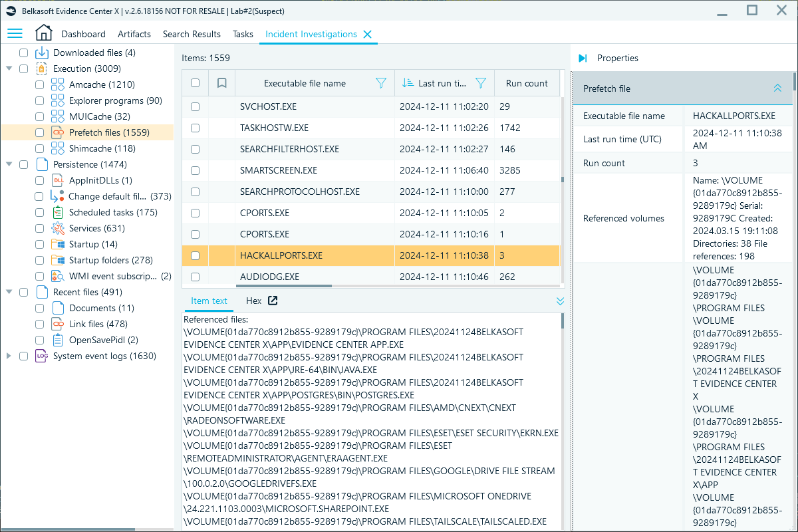
Task: Go to the Home icon
Action: (43, 33)
